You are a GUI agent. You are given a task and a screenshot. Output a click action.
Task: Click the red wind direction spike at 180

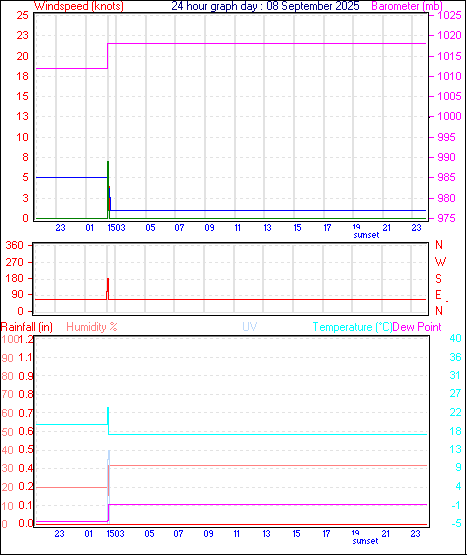[x=108, y=279]
